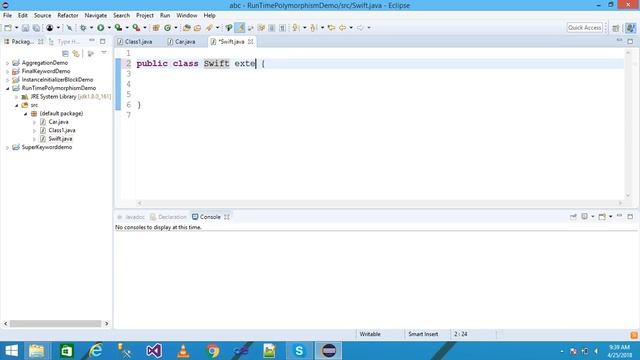Image resolution: width=640 pixels, height=360 pixels.
Task: Switch to the Class1.java editor tab
Action: (x=138, y=42)
